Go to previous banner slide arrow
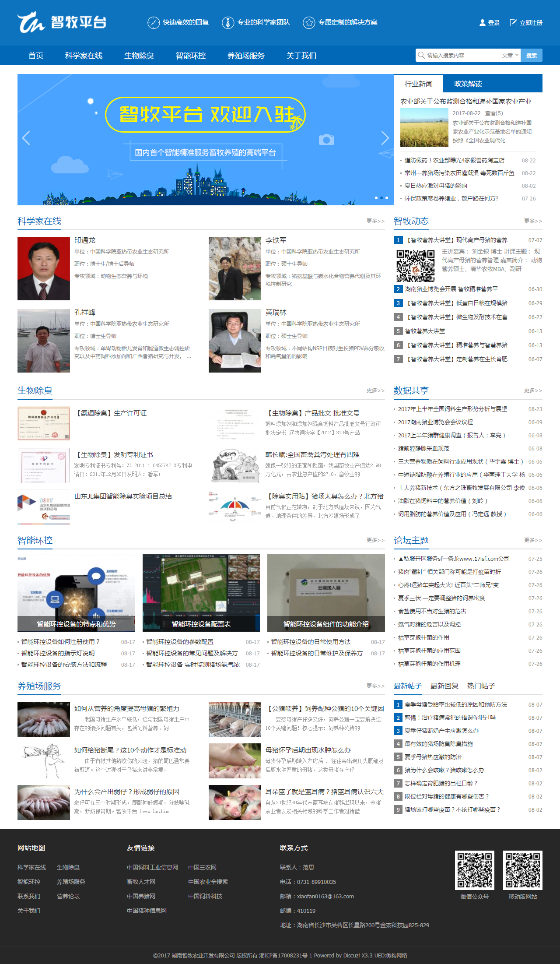Image resolution: width=560 pixels, height=964 pixels. [x=26, y=138]
